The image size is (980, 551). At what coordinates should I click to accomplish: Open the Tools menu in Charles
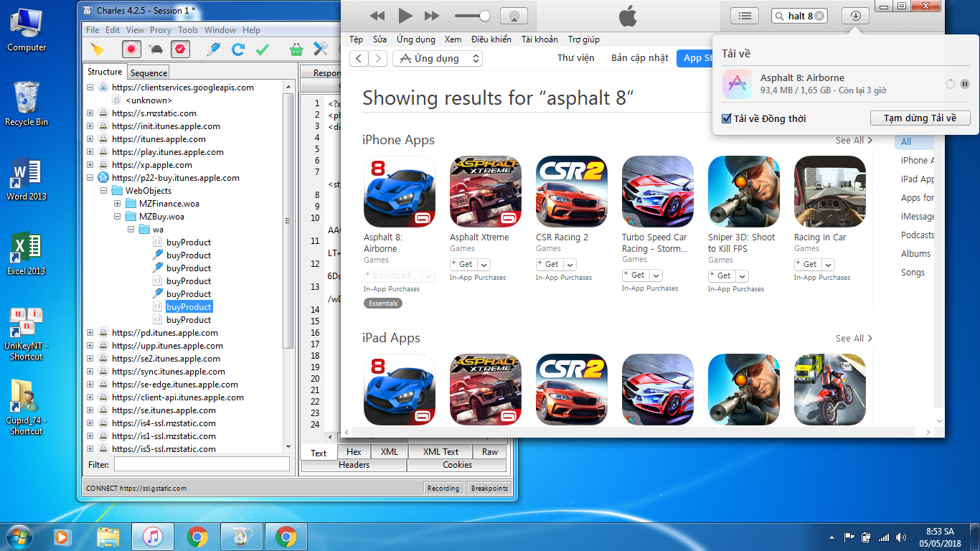tap(188, 30)
